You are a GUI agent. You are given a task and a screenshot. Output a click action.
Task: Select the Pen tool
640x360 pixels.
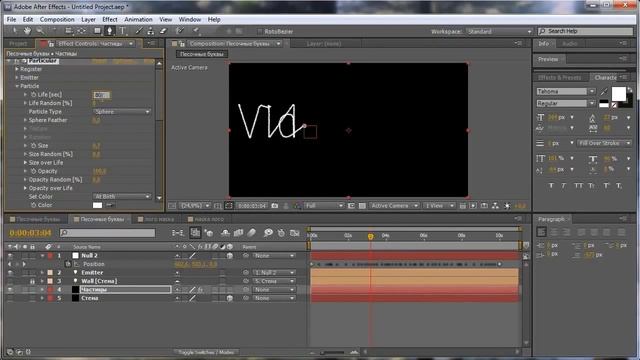point(109,31)
